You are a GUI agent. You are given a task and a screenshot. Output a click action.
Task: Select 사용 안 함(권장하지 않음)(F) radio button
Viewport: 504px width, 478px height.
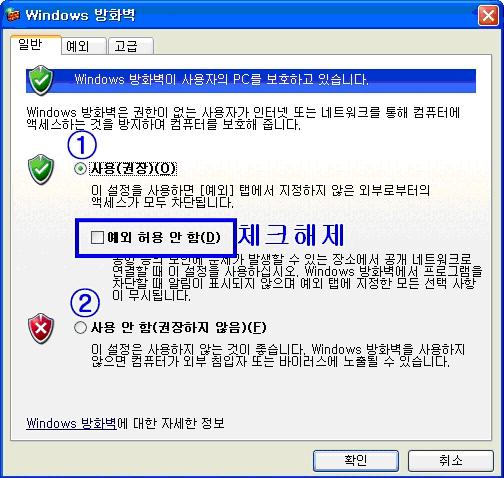point(80,327)
